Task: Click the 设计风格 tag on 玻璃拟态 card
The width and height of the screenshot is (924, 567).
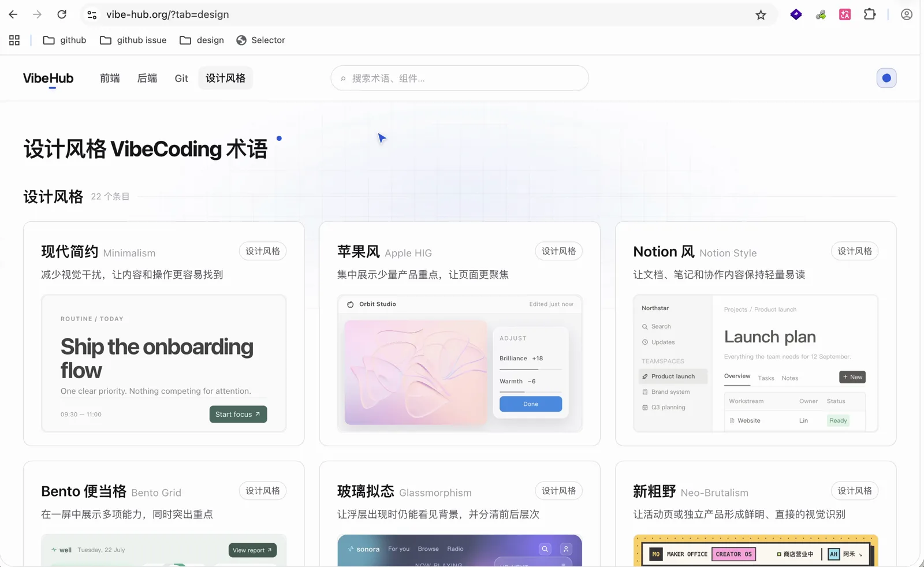Action: 558,491
